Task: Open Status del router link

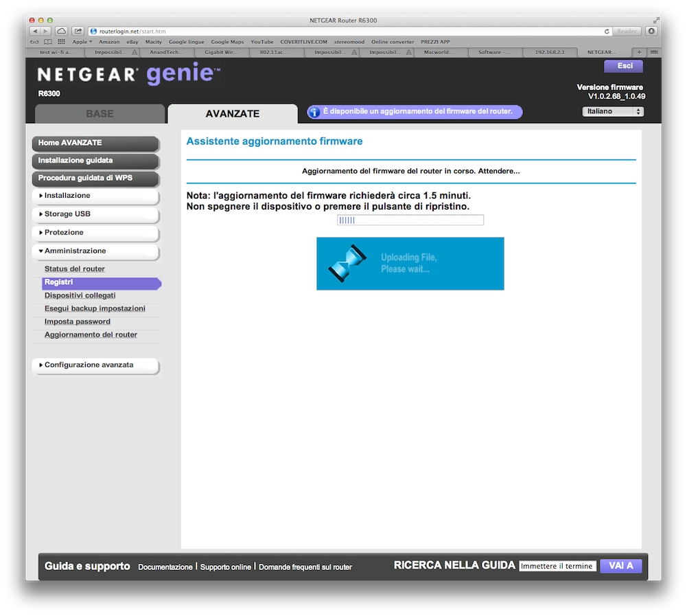Action: click(75, 269)
